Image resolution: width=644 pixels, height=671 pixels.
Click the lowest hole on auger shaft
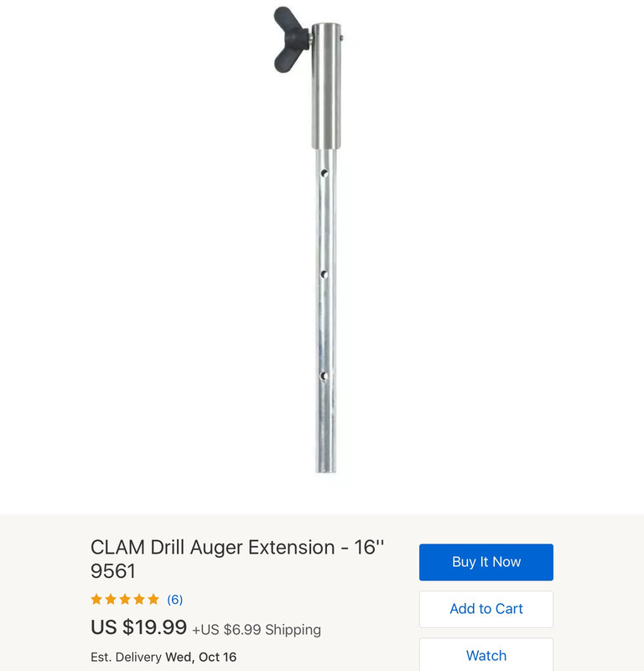pos(324,376)
